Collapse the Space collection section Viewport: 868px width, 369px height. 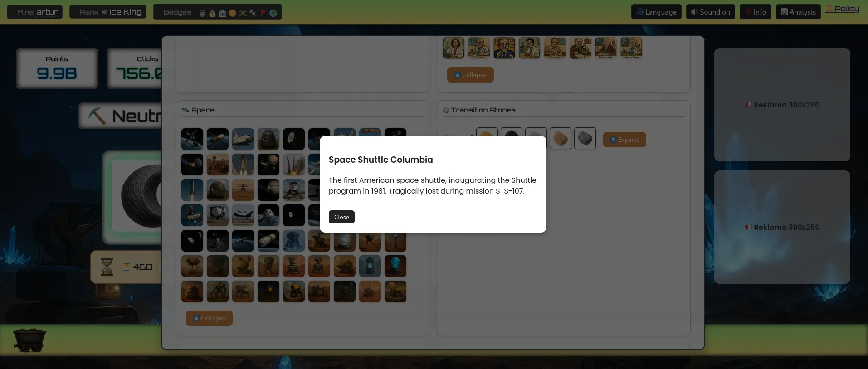click(x=209, y=318)
